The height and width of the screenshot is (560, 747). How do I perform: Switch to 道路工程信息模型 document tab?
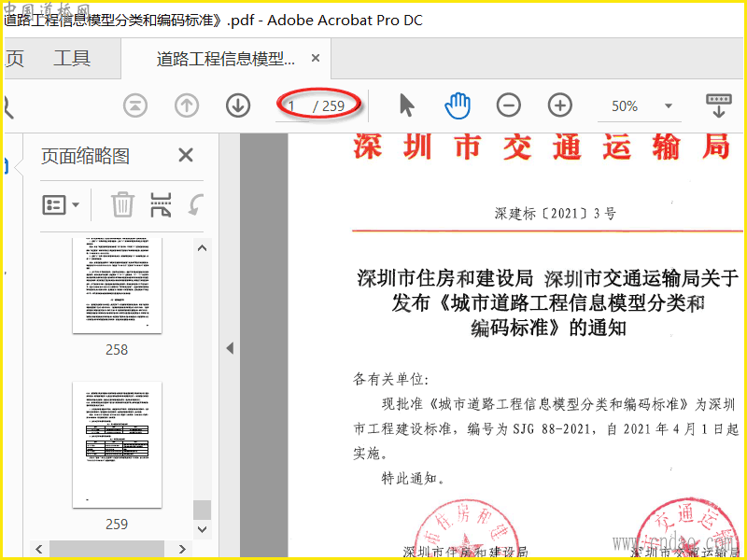coord(226,59)
